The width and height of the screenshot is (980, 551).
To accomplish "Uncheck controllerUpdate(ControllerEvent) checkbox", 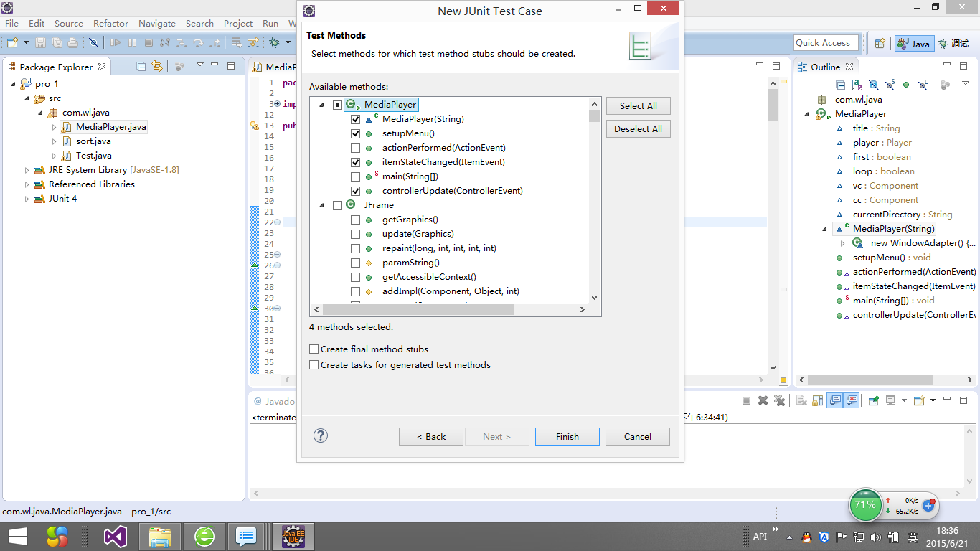I will pyautogui.click(x=355, y=191).
